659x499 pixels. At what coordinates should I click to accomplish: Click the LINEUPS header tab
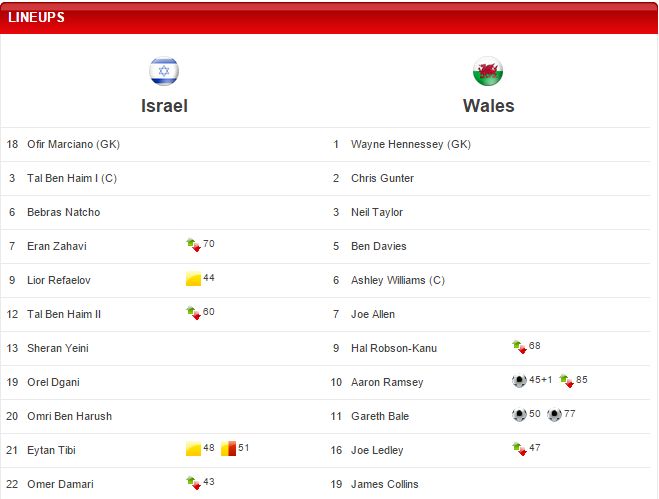(36, 17)
